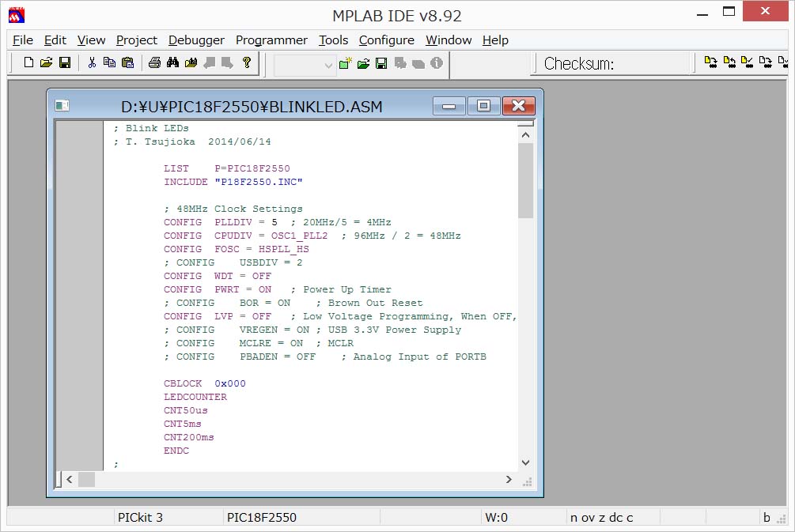Viewport: 795px width, 532px height.
Task: Click the MPLAB application icon in the title bar
Action: pos(17,15)
